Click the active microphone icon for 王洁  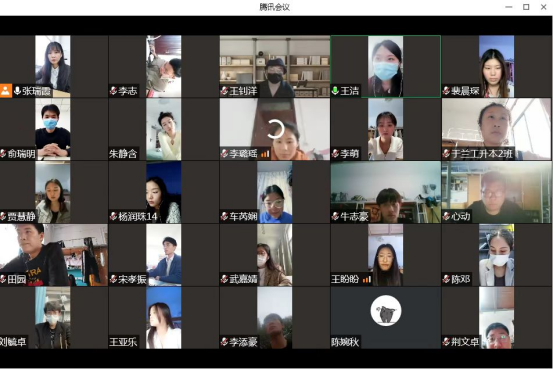click(x=335, y=91)
